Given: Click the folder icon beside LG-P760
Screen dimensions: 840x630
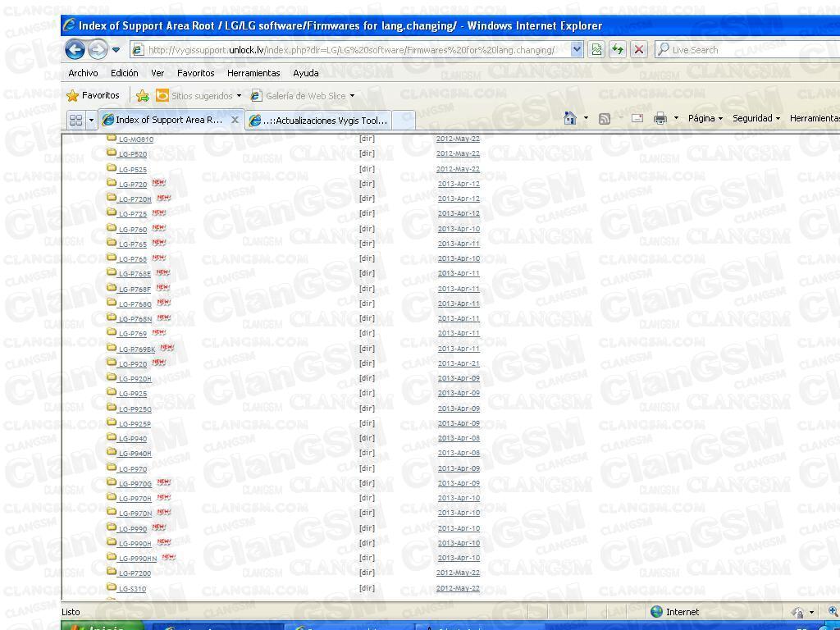Looking at the screenshot, I should click(112, 228).
